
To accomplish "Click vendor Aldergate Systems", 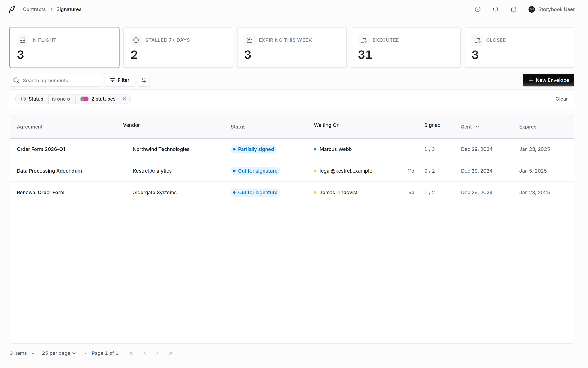I will [x=155, y=193].
